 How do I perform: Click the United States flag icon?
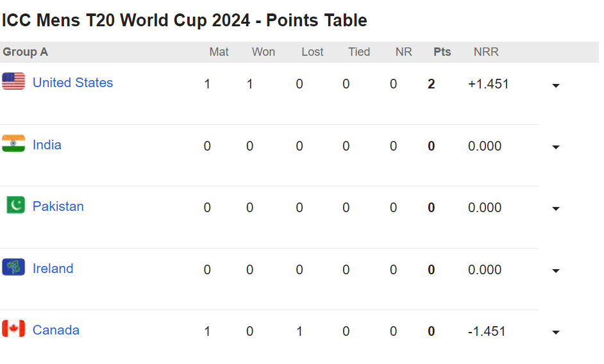coord(13,81)
